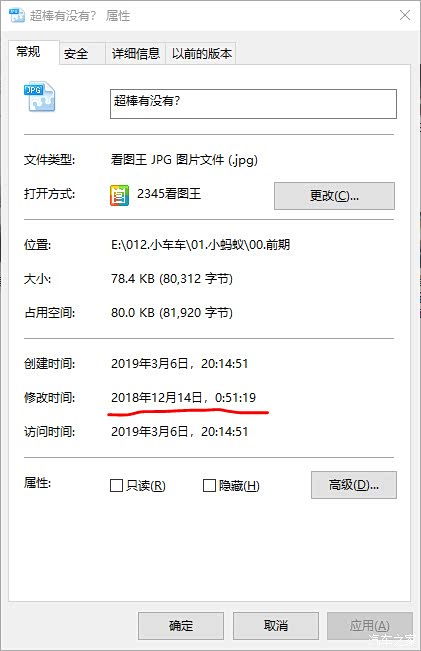
Task: Click the JPG file type icon
Action: pyautogui.click(x=39, y=96)
